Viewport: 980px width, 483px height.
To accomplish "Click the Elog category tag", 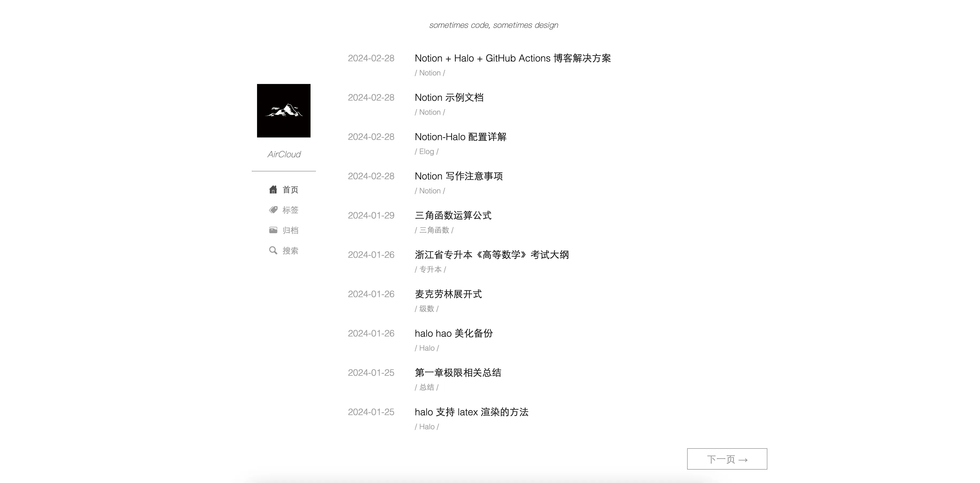I will [x=426, y=151].
